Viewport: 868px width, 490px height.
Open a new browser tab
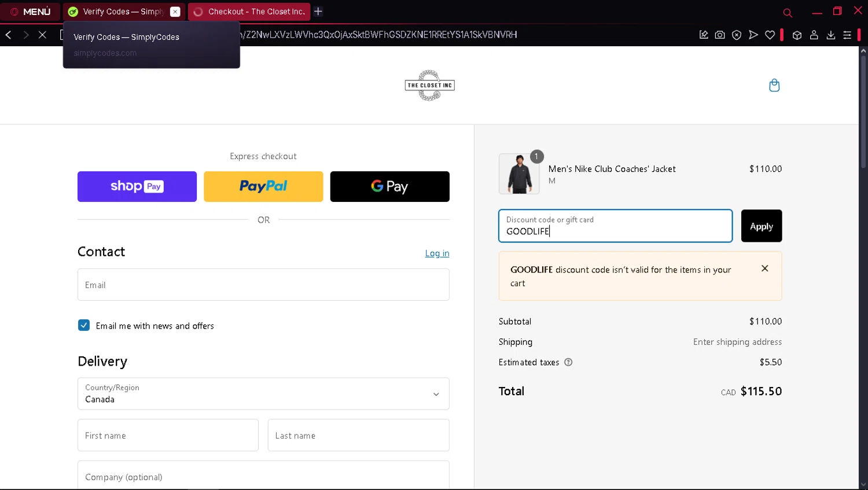pos(318,12)
